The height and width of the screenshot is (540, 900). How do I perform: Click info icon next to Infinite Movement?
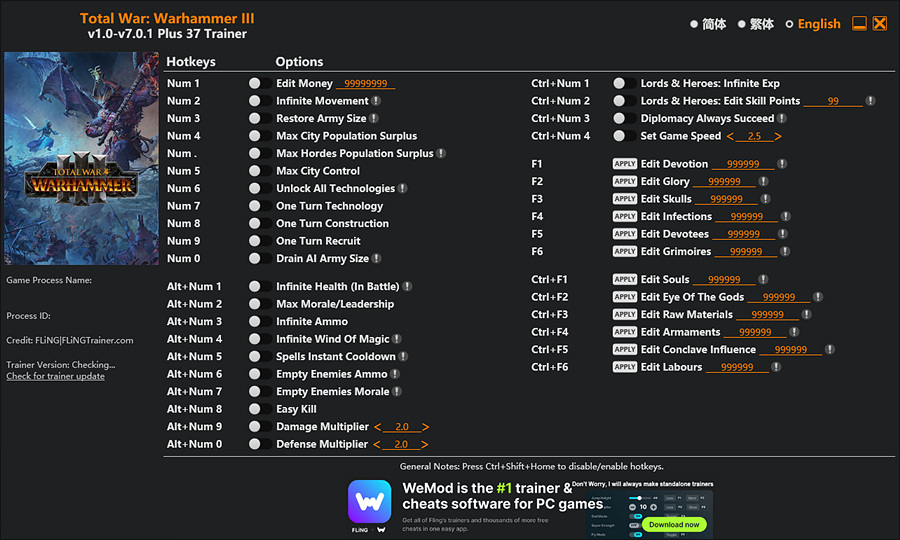pyautogui.click(x=376, y=101)
